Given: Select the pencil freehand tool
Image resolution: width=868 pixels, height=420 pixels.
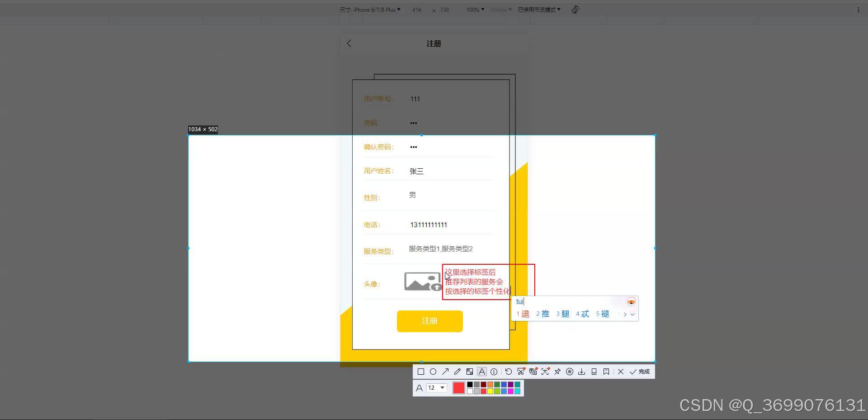Looking at the screenshot, I should 457,371.
